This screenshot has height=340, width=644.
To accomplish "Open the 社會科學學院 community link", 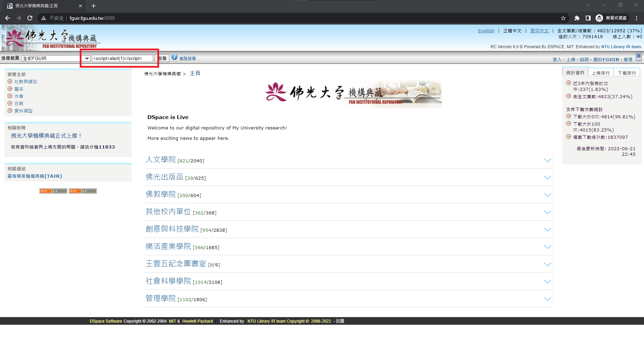I will 168,281.
